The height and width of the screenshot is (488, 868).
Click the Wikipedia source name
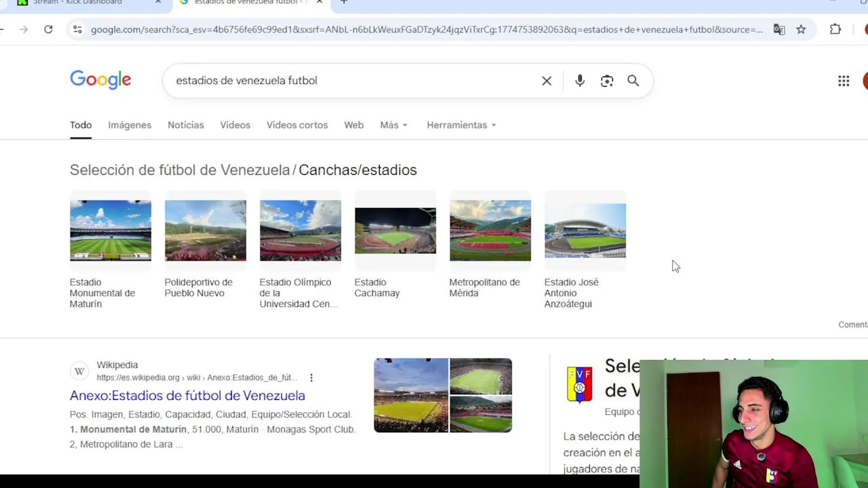pyautogui.click(x=117, y=365)
